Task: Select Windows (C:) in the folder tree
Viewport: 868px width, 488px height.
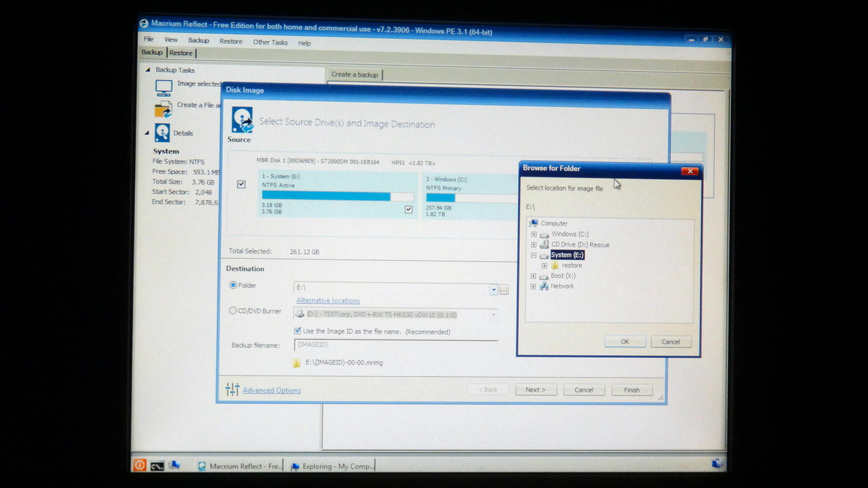Action: [x=570, y=234]
